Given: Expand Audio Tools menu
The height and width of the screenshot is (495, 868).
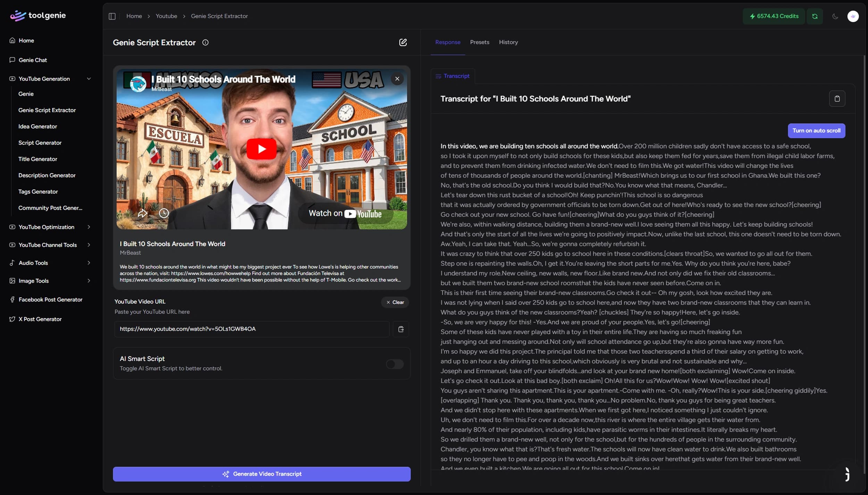Looking at the screenshot, I should (50, 263).
